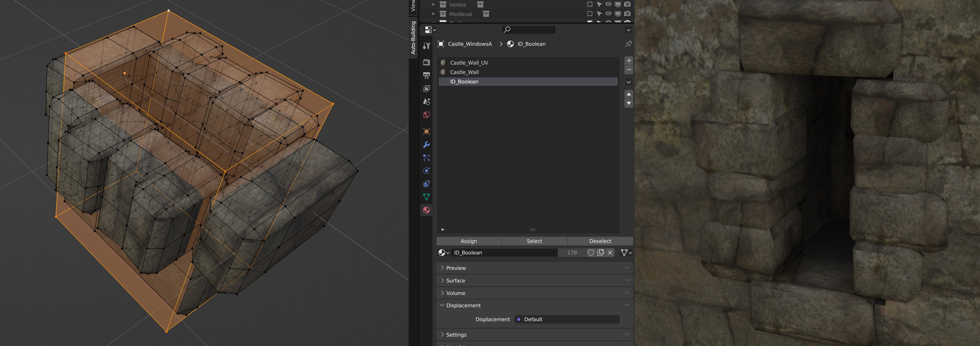
Task: Click the Venice collection icon
Action: pyautogui.click(x=443, y=4)
